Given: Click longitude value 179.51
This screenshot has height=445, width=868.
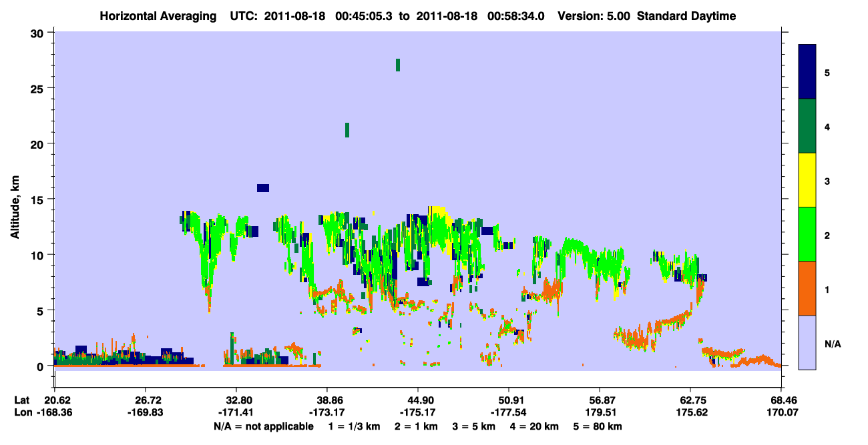Looking at the screenshot, I should pos(600,412).
